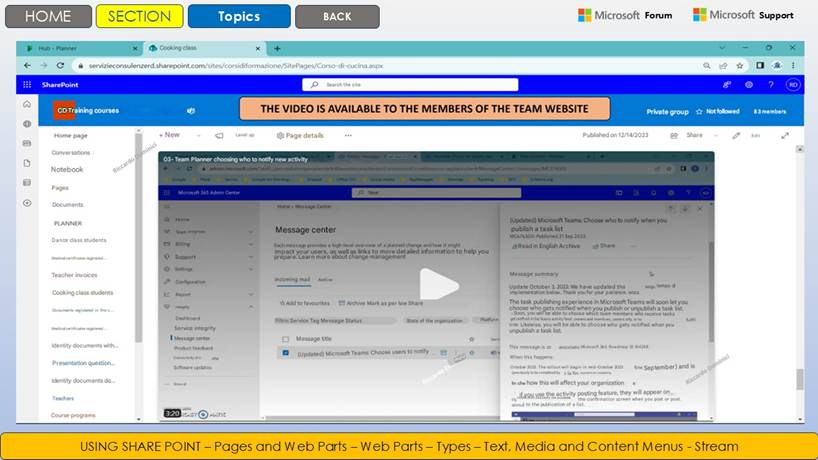Play the Team Planner video
Screen dimensions: 818x460
(x=437, y=286)
